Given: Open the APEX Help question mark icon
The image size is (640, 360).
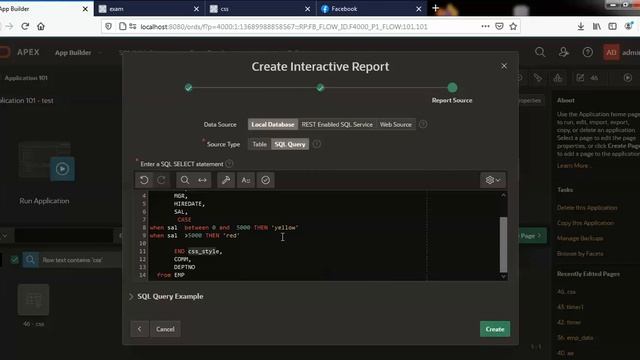Looking at the screenshot, I should (x=588, y=52).
